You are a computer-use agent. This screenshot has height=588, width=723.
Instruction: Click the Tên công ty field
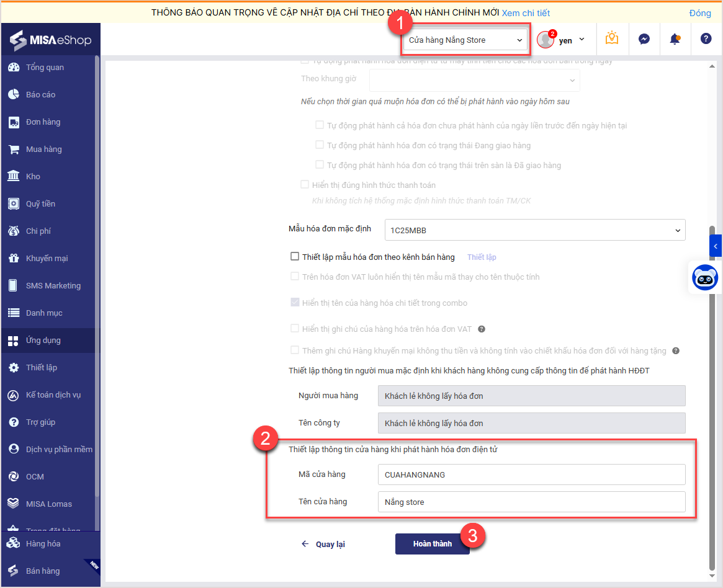532,423
